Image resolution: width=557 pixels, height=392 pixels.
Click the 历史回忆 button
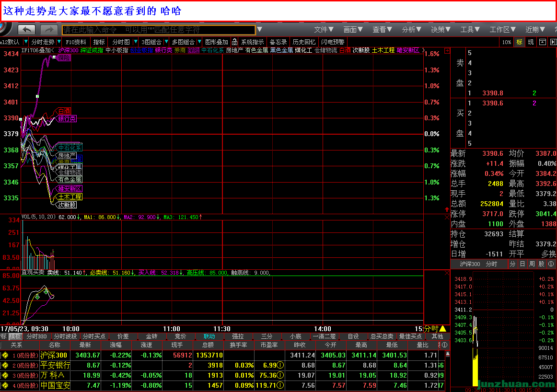click(304, 42)
